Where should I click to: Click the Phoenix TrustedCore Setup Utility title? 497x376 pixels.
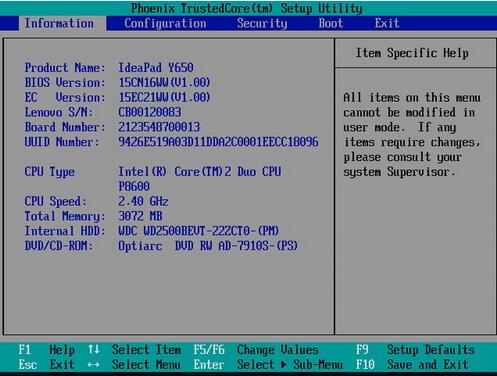pyautogui.click(x=247, y=8)
